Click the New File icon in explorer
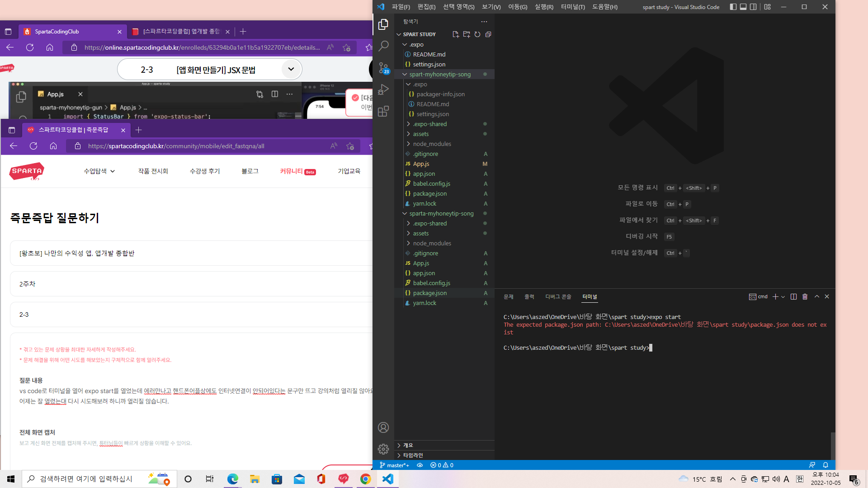Viewport: 868px width, 488px height. 455,34
